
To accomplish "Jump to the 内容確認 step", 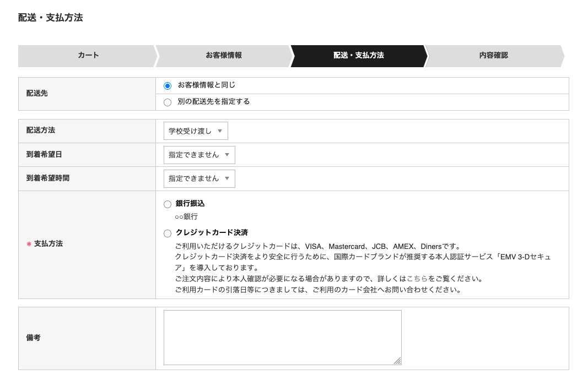I will [493, 56].
